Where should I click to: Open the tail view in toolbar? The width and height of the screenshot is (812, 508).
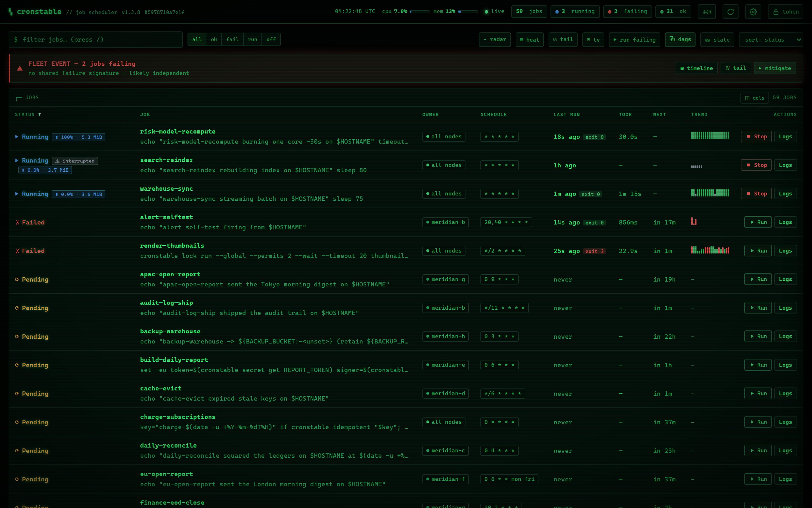coord(563,40)
